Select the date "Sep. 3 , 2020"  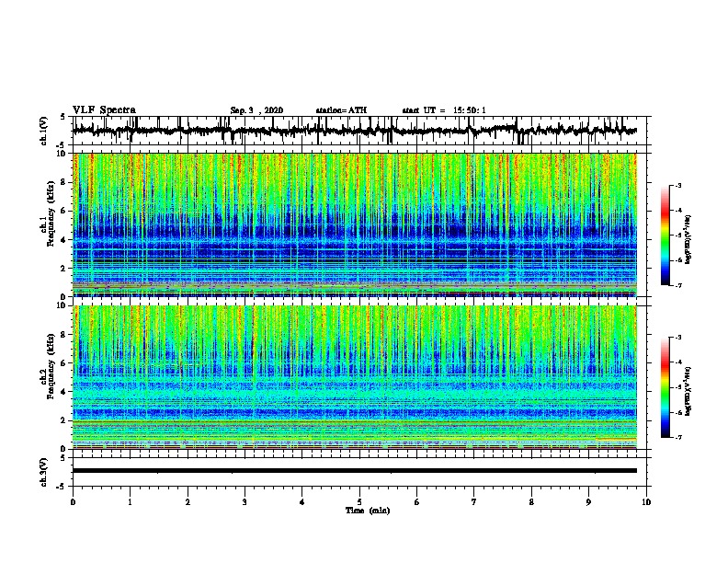[256, 110]
